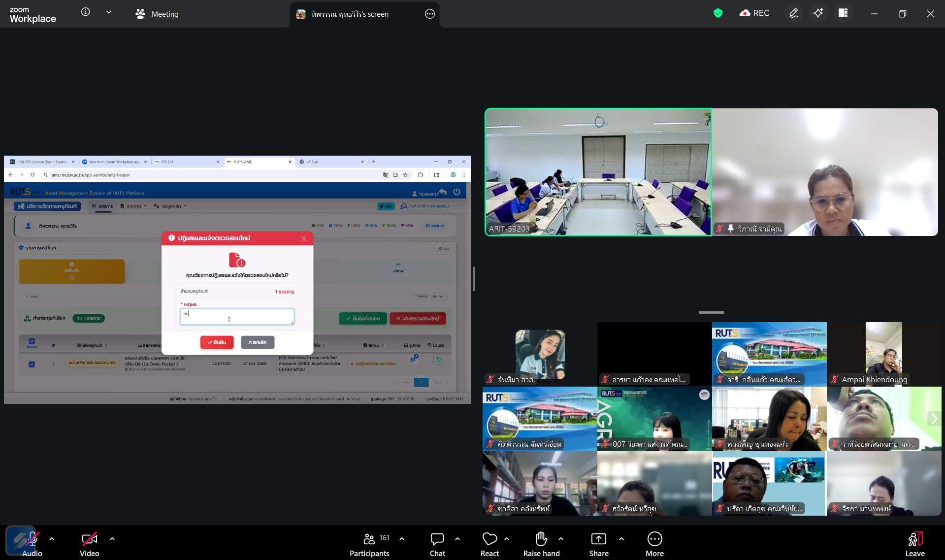Expand share options caret beside Share
Screen dimensions: 945x560
click(621, 539)
